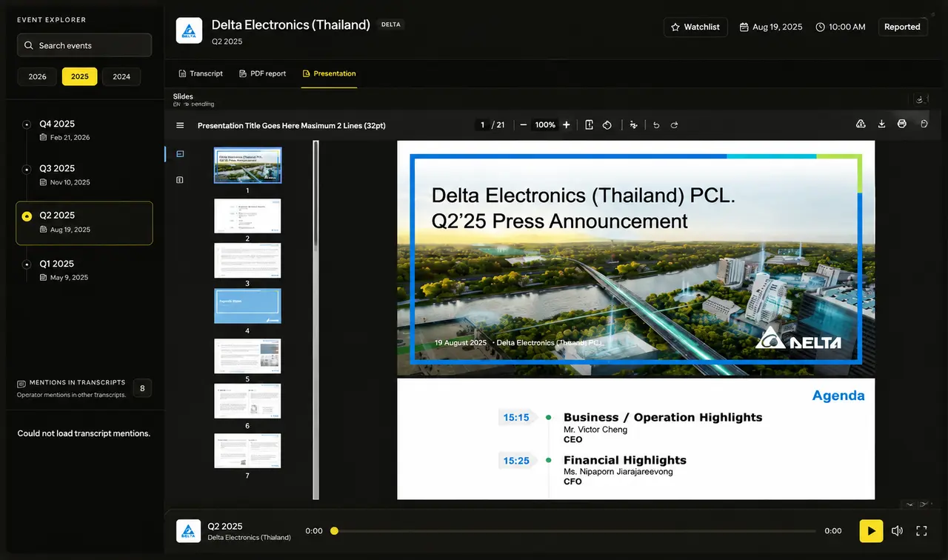Image resolution: width=948 pixels, height=560 pixels.
Task: Click the Mentions in Transcripts icon
Action: click(x=21, y=384)
